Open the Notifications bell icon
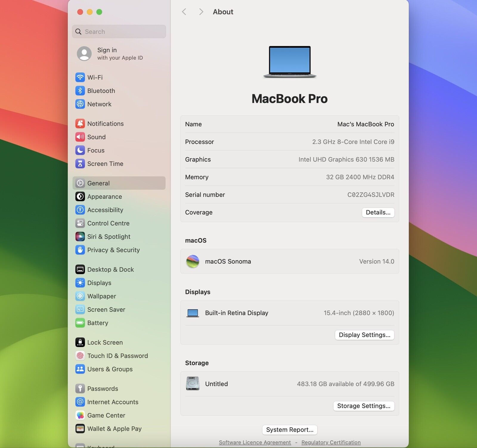Screen dimensions: 477x448 [80, 124]
